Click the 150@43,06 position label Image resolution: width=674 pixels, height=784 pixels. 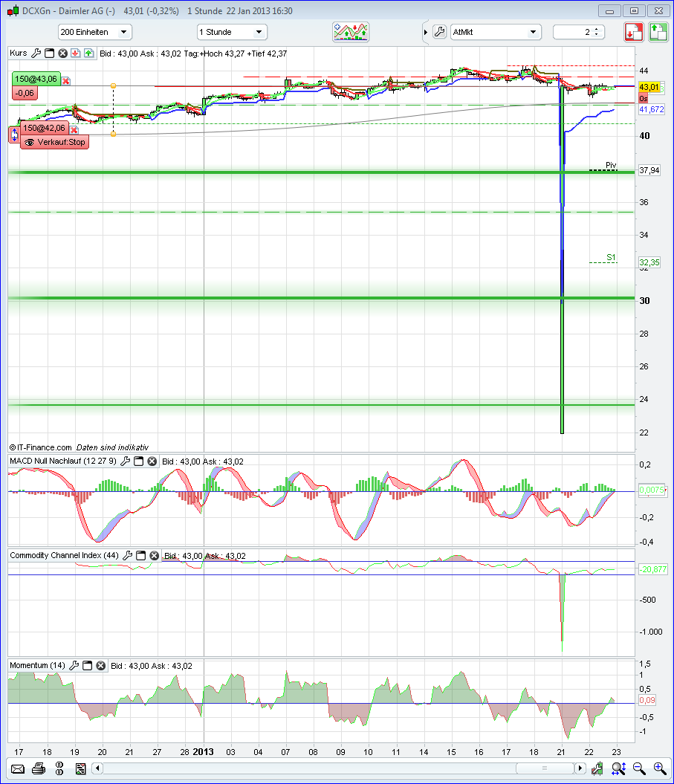click(36, 79)
